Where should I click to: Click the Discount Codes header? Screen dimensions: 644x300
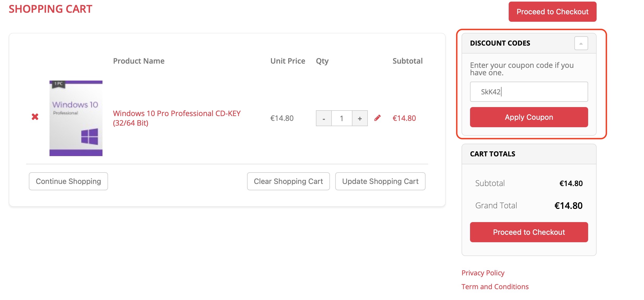(x=500, y=43)
